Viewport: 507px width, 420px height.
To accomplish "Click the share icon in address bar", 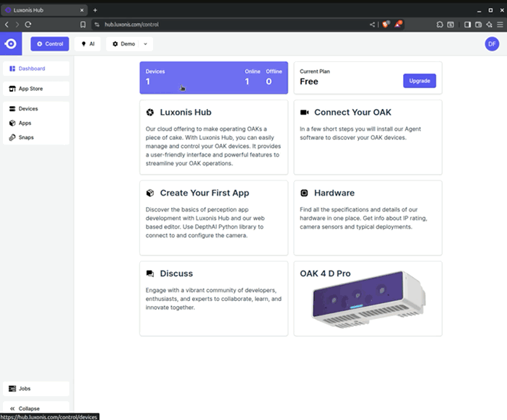I will pyautogui.click(x=372, y=25).
